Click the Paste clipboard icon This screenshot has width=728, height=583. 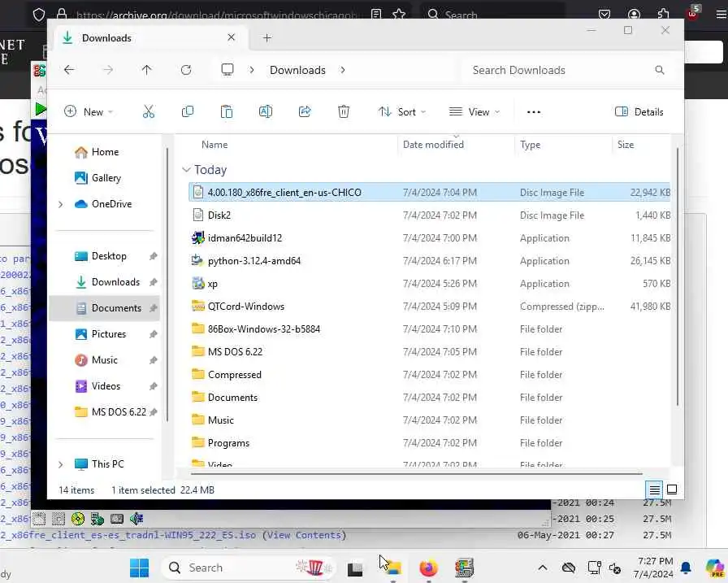point(227,111)
